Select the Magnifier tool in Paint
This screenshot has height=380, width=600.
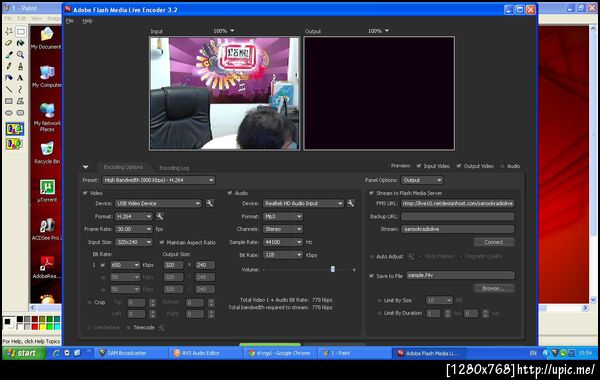[21, 55]
